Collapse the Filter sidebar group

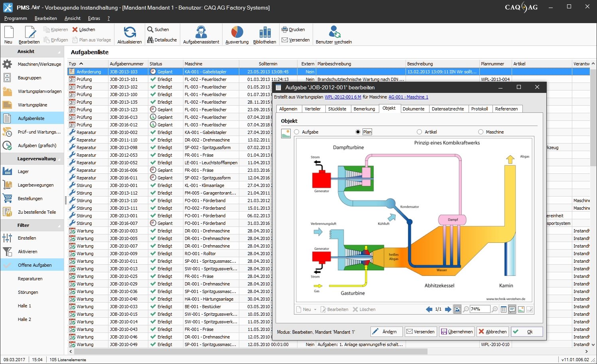click(59, 226)
